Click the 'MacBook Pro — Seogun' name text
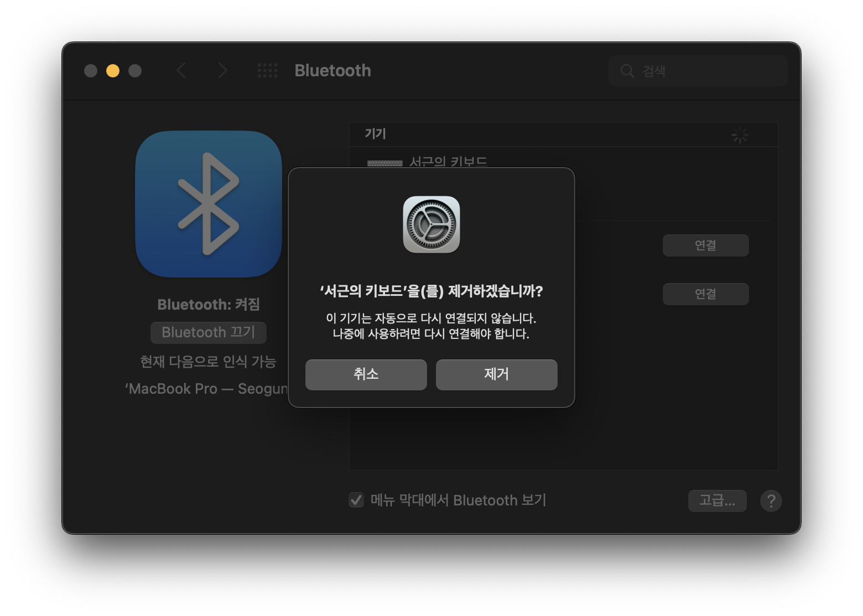The width and height of the screenshot is (863, 616). (206, 389)
